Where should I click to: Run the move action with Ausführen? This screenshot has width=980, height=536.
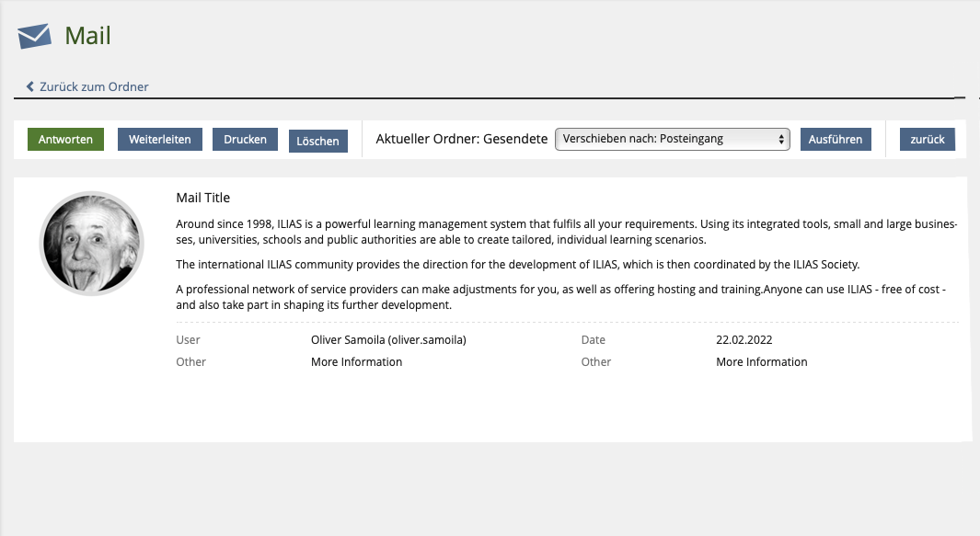point(835,140)
